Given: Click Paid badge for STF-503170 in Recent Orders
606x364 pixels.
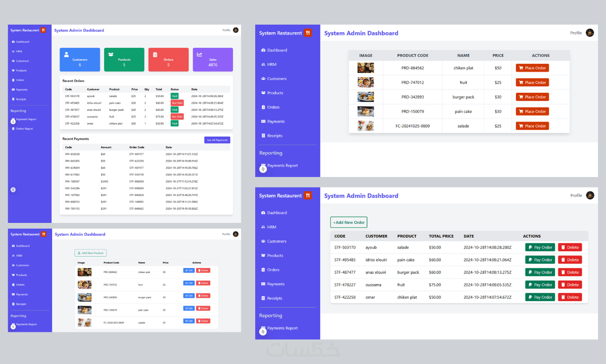Looking at the screenshot, I should [175, 96].
